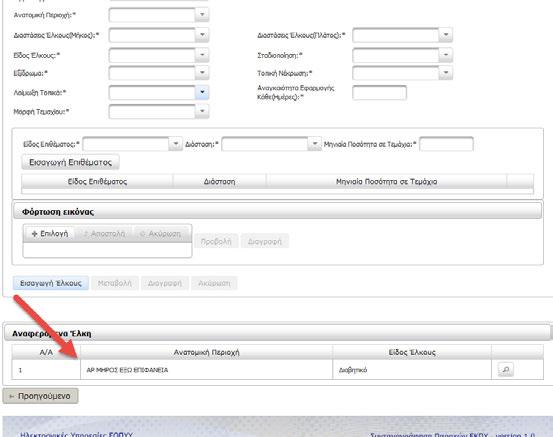This screenshot has height=437, width=553.
Task: Click the Αναφερόμενα Έλκη panel header
Action: coord(277,333)
